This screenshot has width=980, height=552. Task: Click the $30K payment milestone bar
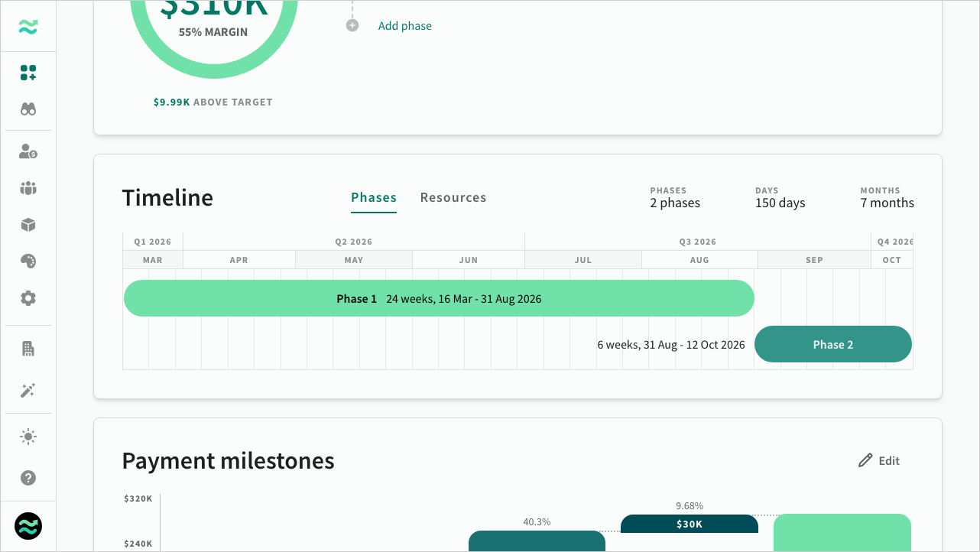(689, 524)
